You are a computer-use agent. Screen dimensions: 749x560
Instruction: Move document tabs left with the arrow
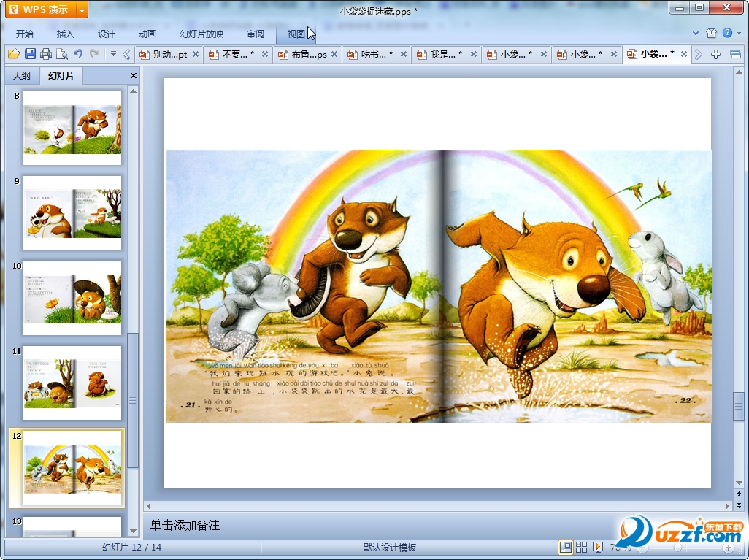point(126,55)
